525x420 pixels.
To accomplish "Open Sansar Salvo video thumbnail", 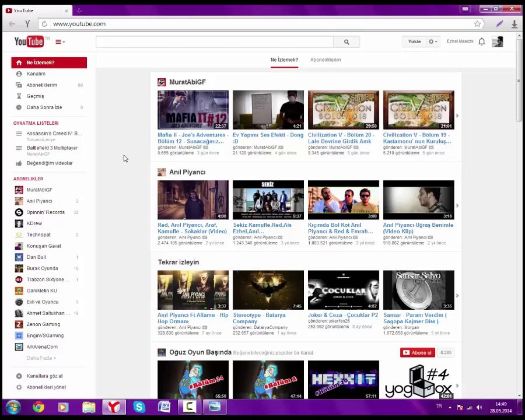I will click(418, 290).
